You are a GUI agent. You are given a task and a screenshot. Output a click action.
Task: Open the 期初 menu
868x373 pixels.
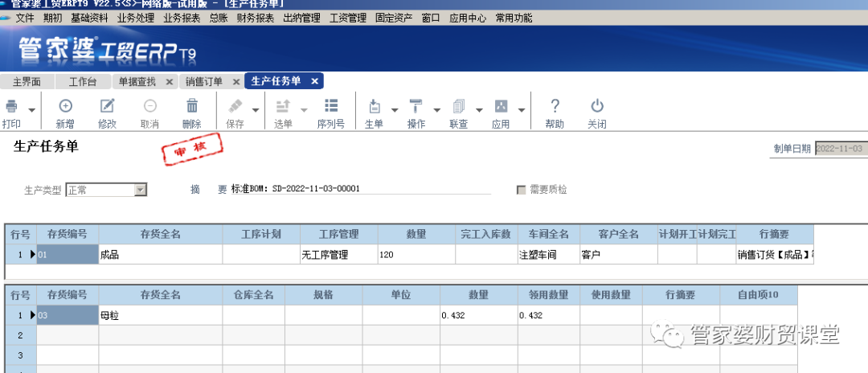point(52,18)
